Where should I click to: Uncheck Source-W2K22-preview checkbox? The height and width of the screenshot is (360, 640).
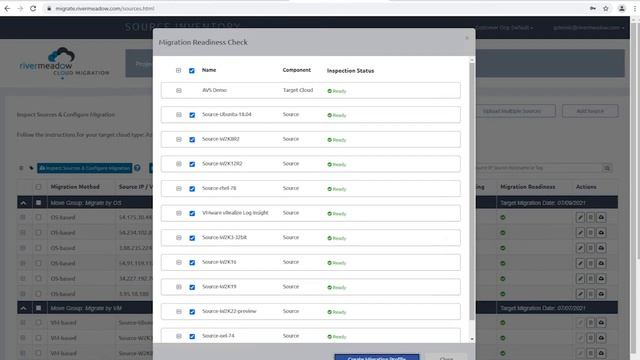tap(192, 312)
